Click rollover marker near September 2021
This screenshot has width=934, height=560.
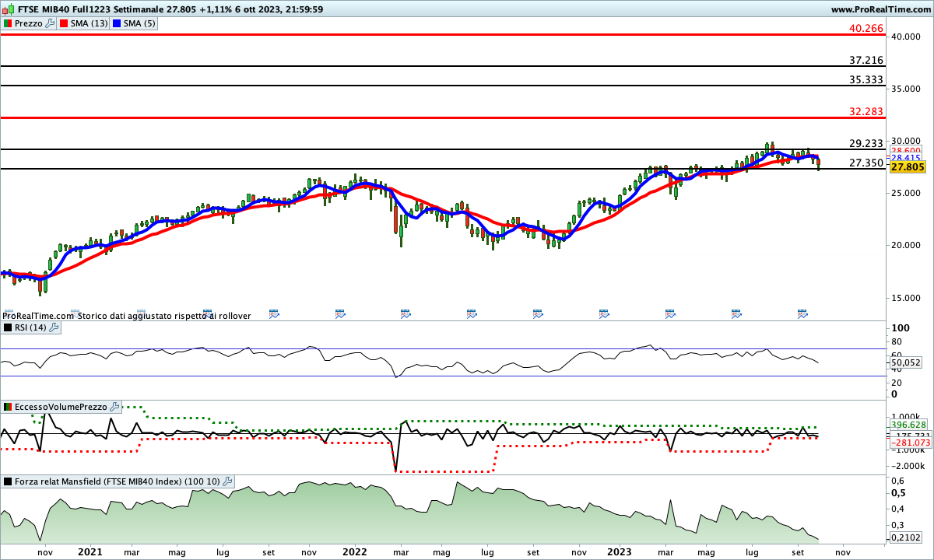[274, 313]
